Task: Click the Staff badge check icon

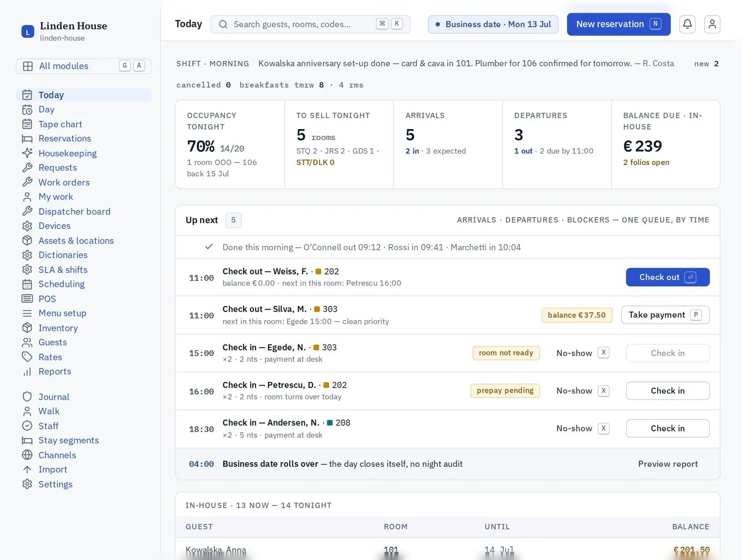Action: 27,426
